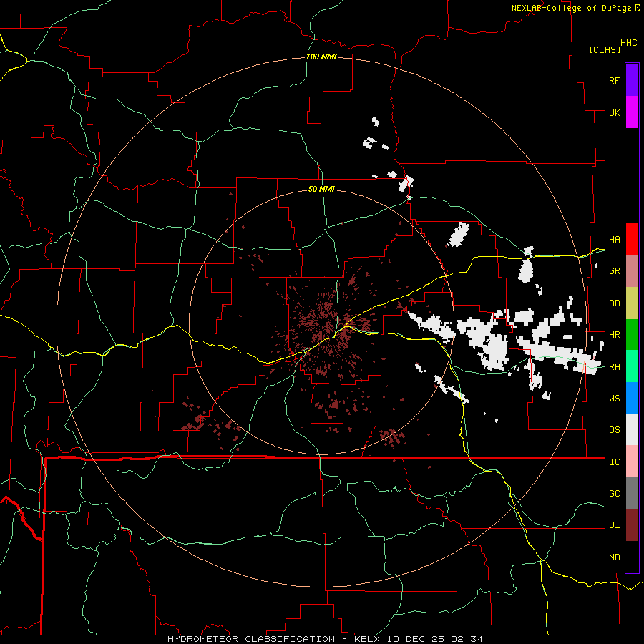
Task: Click the '02:34' timestamp text
Action: pos(466,639)
